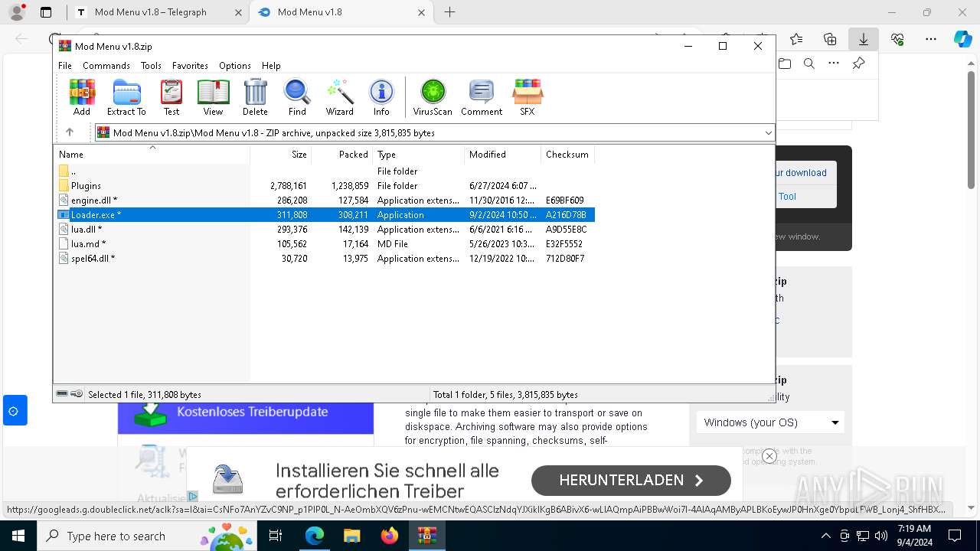
Task: Select the lua.md file
Action: click(325, 244)
